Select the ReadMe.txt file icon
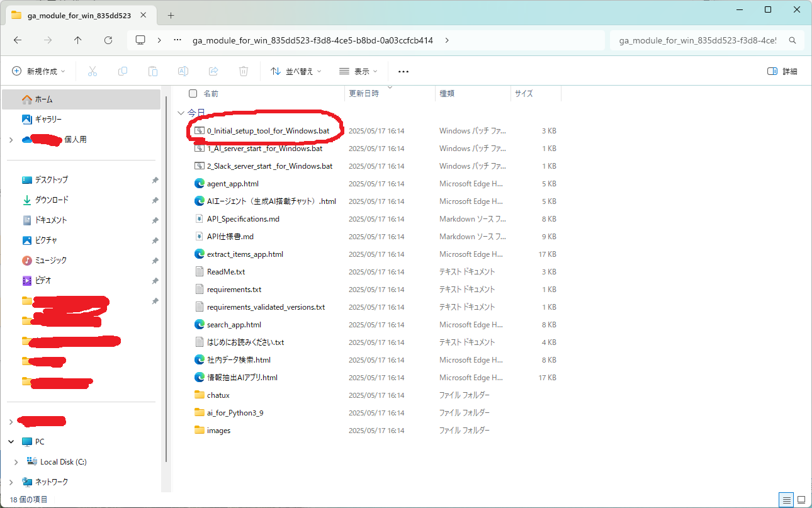812x508 pixels. pyautogui.click(x=200, y=272)
